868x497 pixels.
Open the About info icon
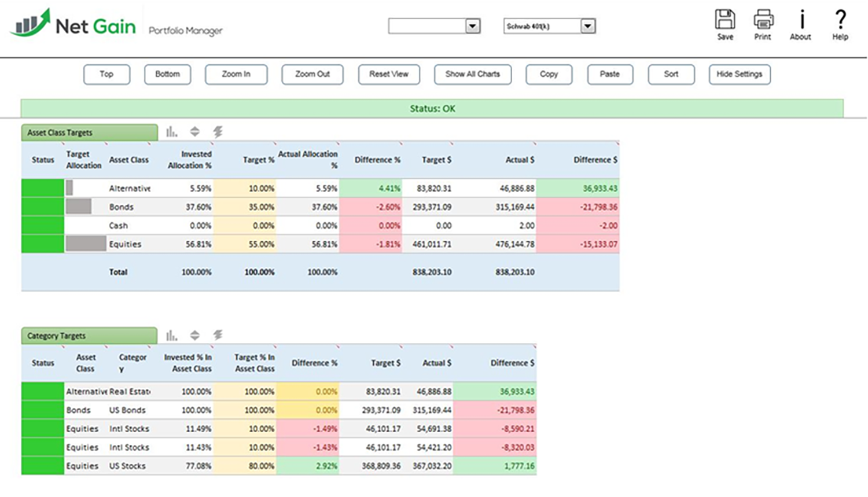[801, 20]
